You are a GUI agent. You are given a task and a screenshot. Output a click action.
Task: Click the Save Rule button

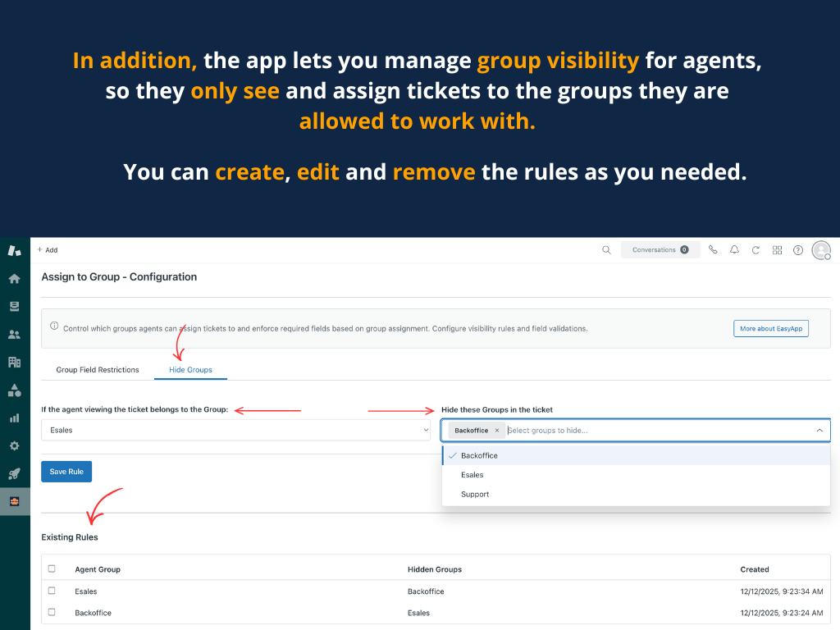66,471
